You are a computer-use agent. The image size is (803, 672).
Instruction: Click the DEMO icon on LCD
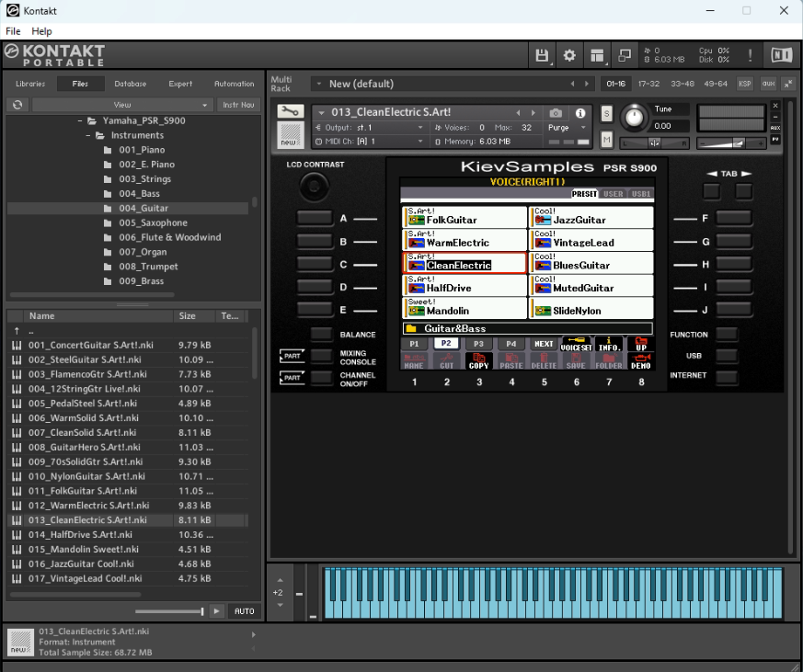tap(641, 361)
